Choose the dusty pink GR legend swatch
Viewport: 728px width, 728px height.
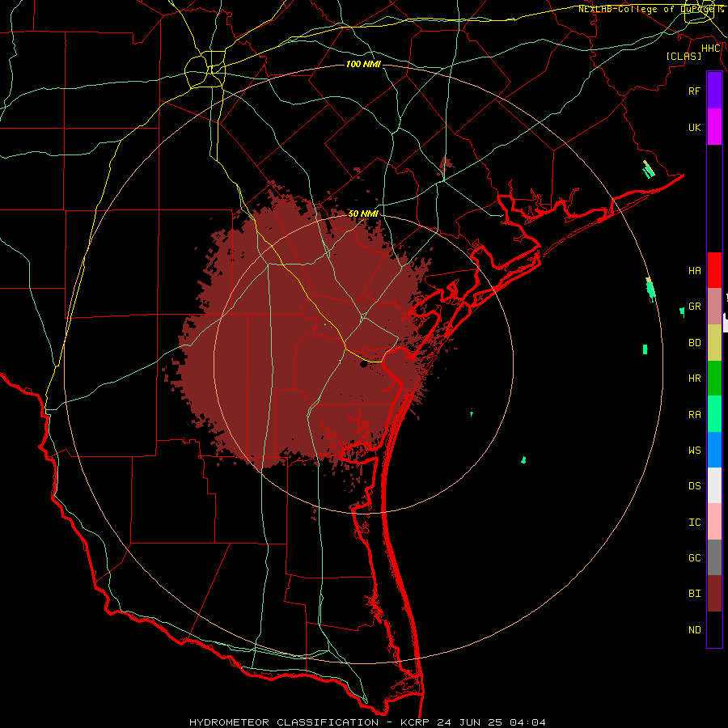tap(714, 307)
